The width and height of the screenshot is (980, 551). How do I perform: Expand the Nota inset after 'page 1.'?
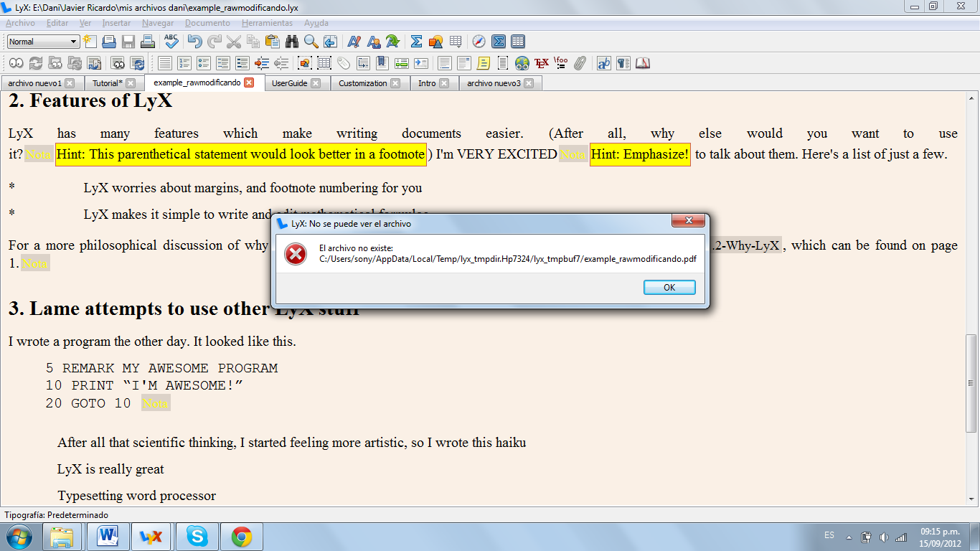[35, 264]
